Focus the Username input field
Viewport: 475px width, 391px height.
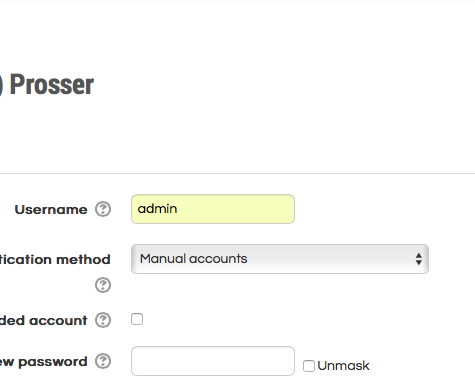click(213, 209)
